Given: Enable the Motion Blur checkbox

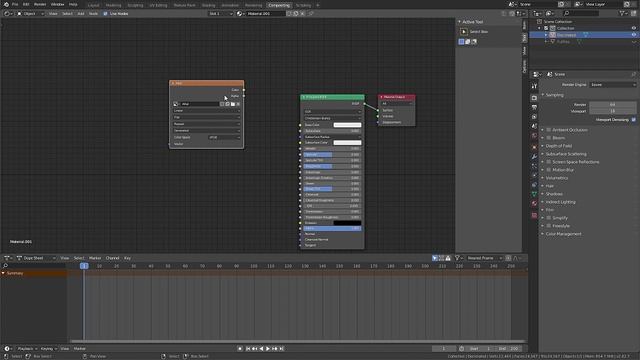Looking at the screenshot, I should [549, 170].
